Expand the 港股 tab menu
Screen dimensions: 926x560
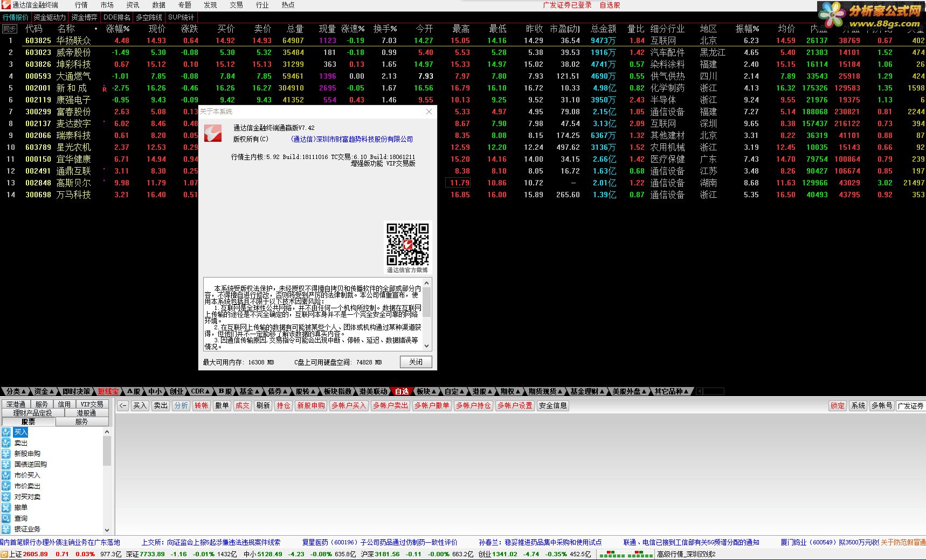[x=482, y=391]
